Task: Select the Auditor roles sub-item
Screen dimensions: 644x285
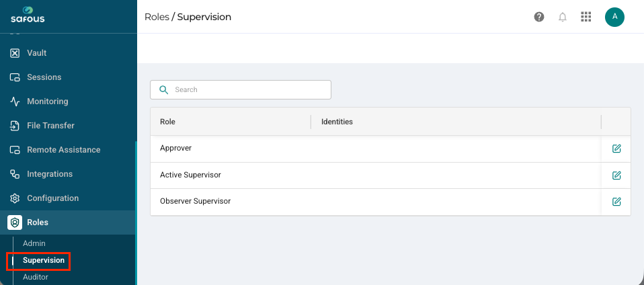Action: point(36,277)
